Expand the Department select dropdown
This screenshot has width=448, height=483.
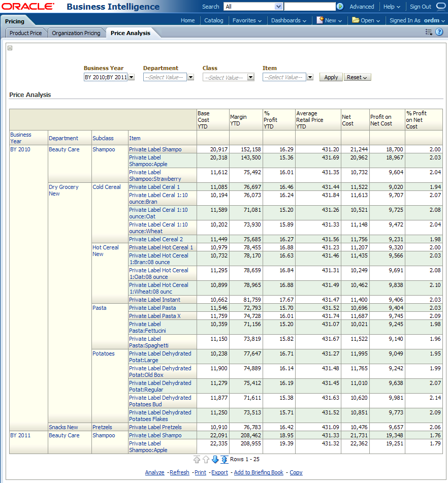190,77
